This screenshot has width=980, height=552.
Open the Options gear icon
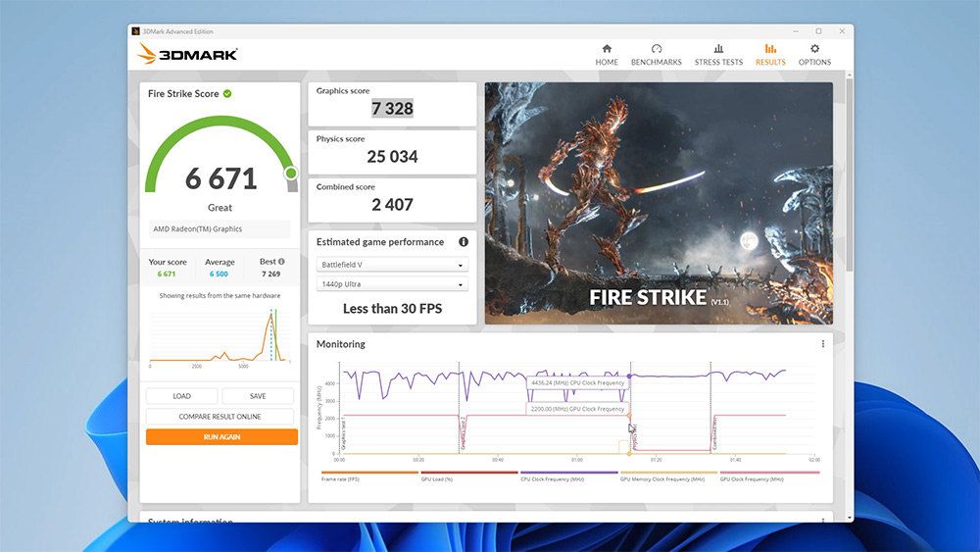(x=814, y=49)
